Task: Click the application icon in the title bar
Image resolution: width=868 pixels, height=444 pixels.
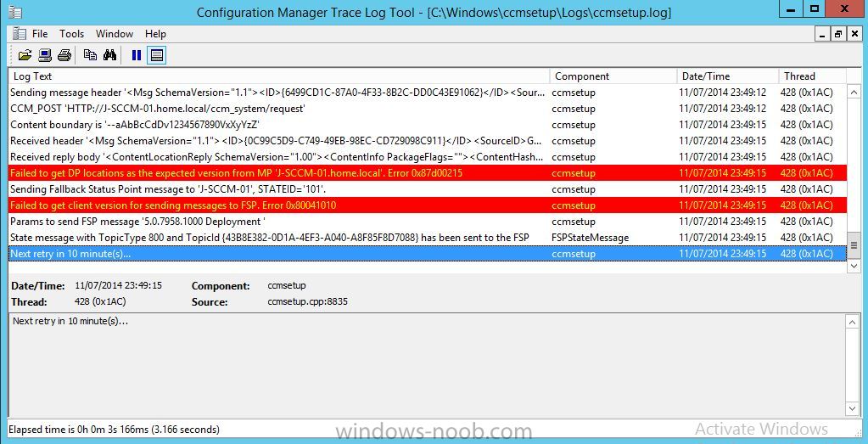Action: pos(15,12)
